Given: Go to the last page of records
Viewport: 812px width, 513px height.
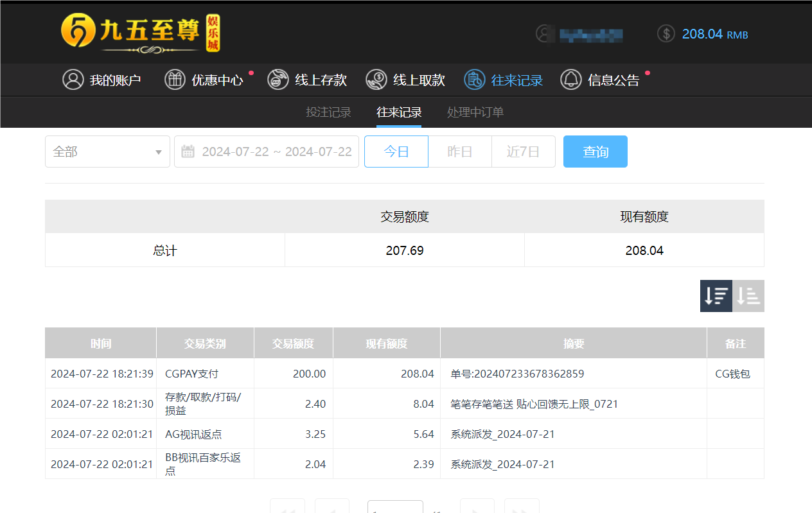Looking at the screenshot, I should click(522, 509).
